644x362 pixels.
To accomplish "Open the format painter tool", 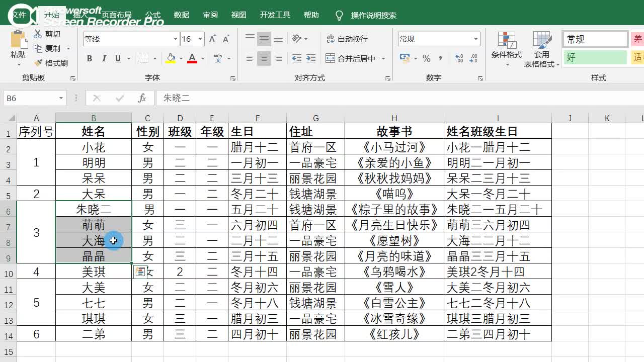I will coord(52,63).
